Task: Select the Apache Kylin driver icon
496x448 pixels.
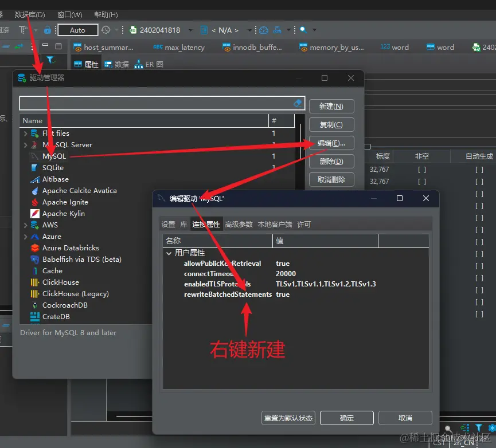Action: (35, 214)
